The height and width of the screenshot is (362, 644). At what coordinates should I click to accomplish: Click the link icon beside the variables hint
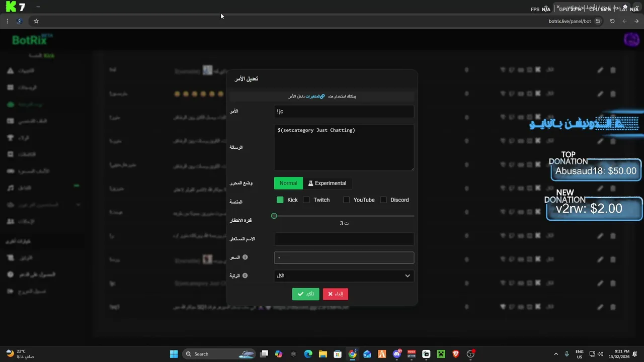point(323,97)
